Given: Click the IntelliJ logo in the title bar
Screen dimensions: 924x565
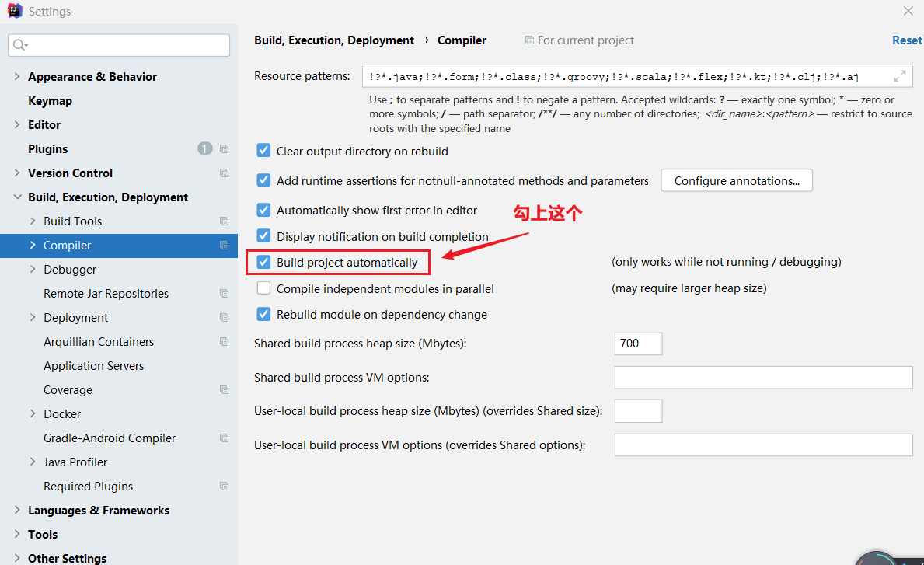Looking at the screenshot, I should (14, 11).
